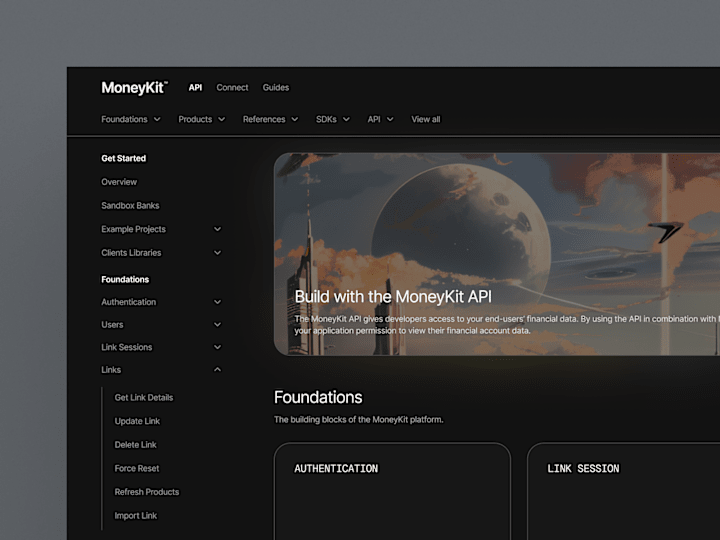Open Get Link Details page
This screenshot has width=720, height=540.
pyautogui.click(x=144, y=397)
